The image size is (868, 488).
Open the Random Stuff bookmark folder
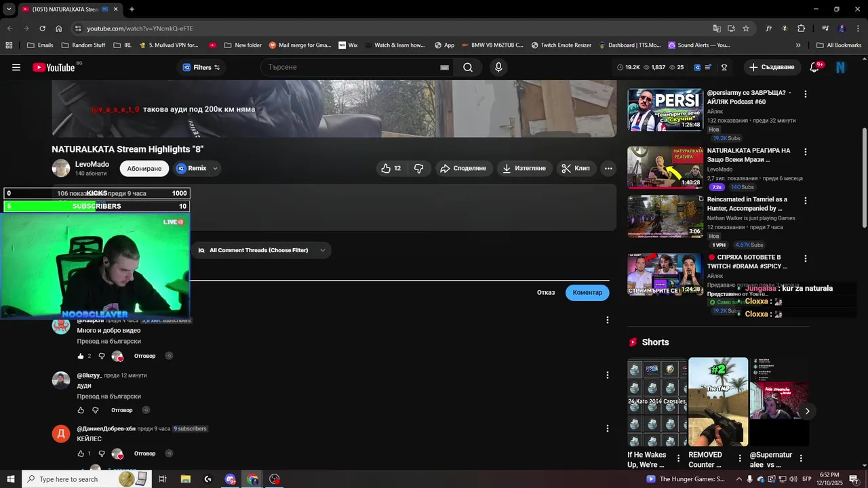pos(83,45)
